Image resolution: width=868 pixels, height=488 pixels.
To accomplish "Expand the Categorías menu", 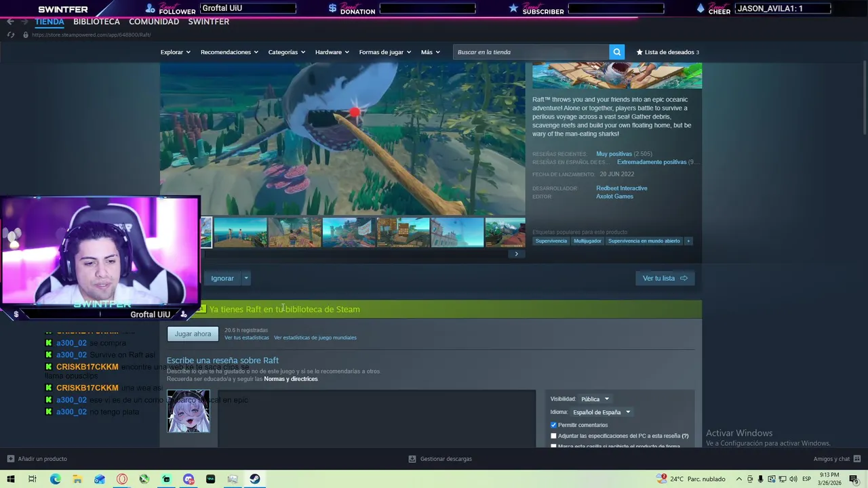I will [x=286, y=52].
